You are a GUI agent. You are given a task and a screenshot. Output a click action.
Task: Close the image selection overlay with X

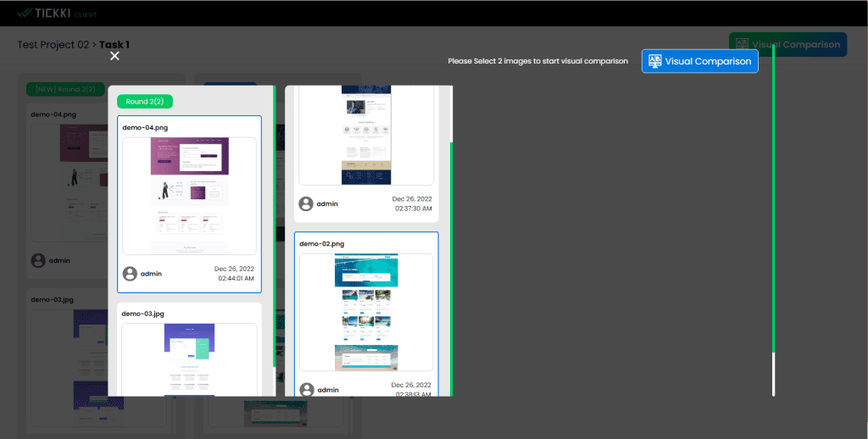click(x=114, y=56)
